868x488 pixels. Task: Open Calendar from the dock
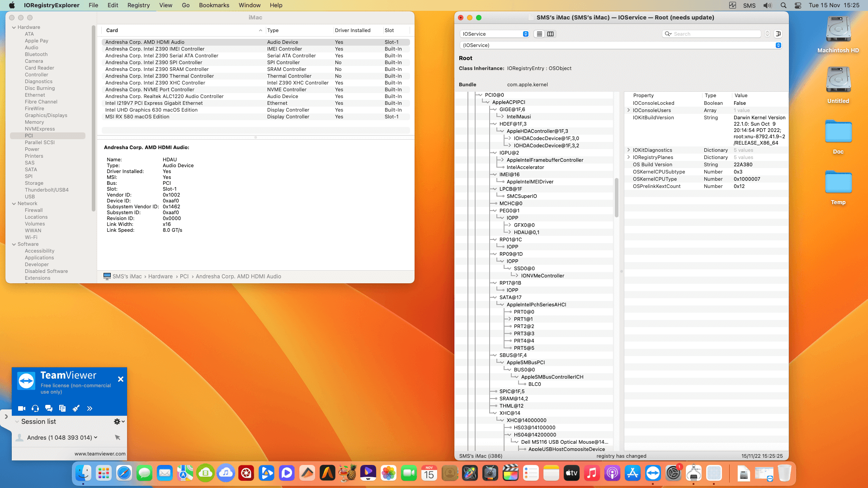(429, 473)
